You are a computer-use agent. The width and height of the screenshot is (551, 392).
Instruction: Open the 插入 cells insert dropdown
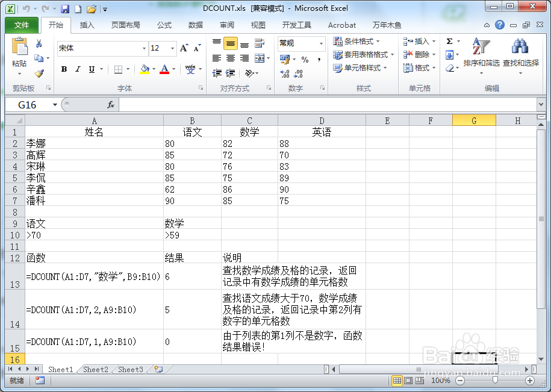tap(434, 42)
